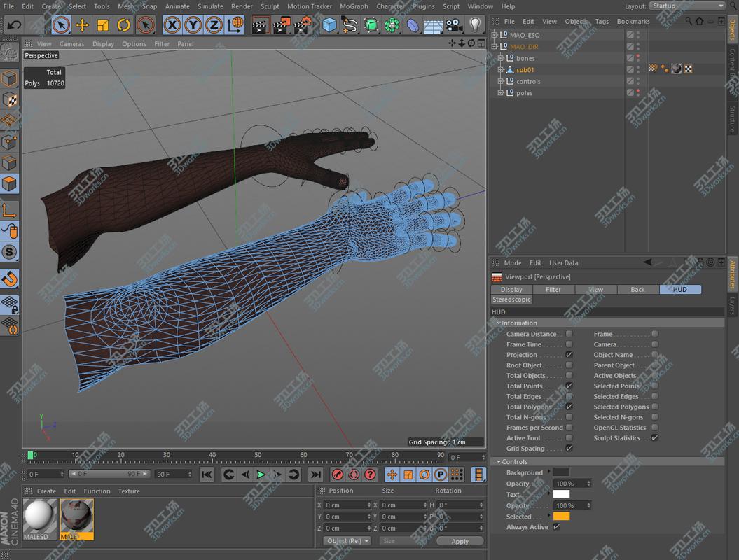
Task: Collapse the Information section
Action: point(499,323)
